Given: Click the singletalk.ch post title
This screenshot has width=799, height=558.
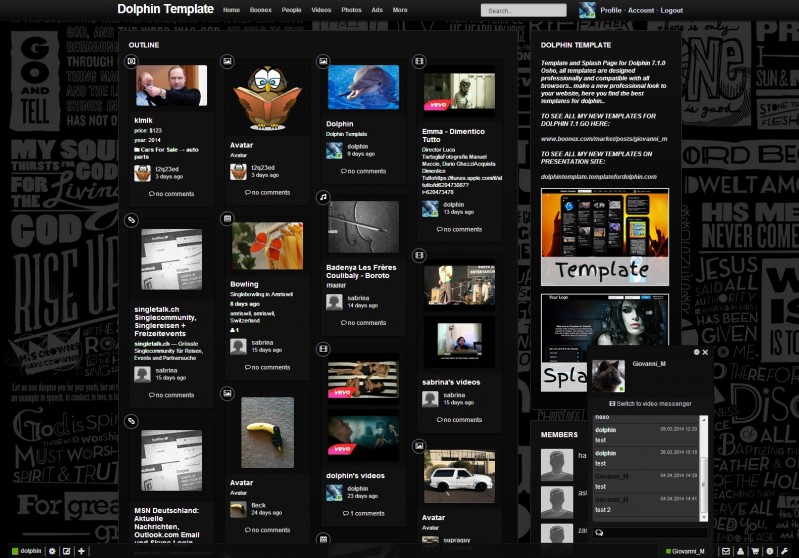Looking at the screenshot, I should pyautogui.click(x=165, y=321).
